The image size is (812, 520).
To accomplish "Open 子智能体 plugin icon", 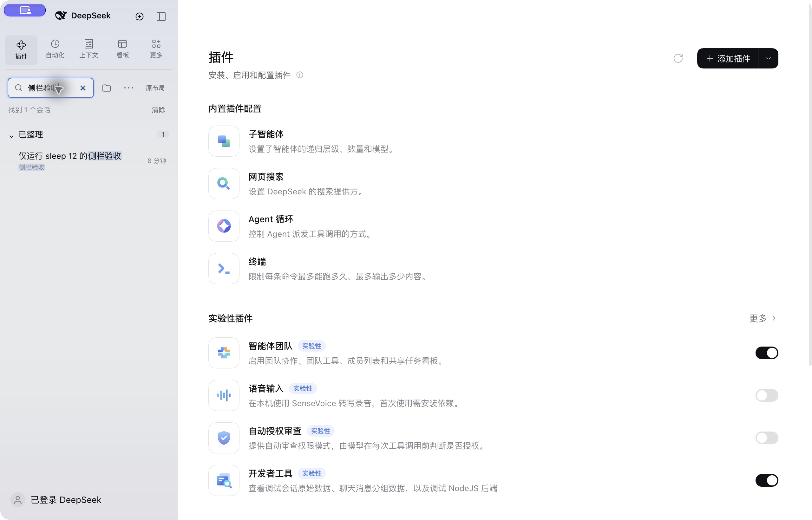I will pyautogui.click(x=224, y=141).
